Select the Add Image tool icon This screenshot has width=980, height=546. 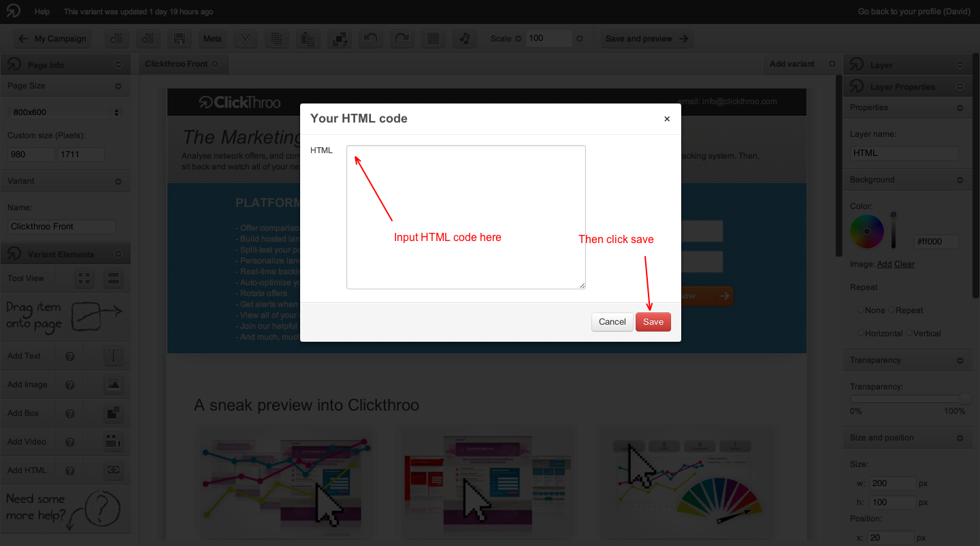tap(113, 384)
